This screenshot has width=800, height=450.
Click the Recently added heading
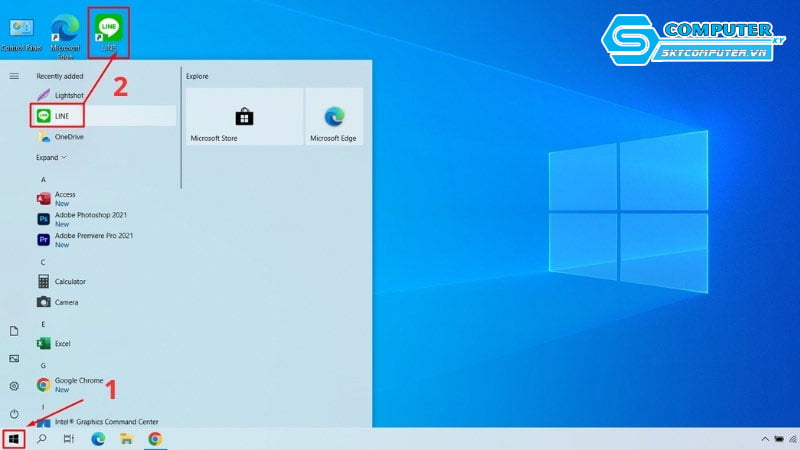(x=60, y=76)
